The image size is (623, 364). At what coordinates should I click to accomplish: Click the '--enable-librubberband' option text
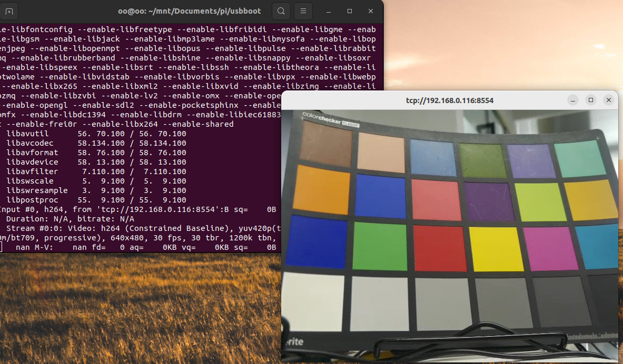63,58
